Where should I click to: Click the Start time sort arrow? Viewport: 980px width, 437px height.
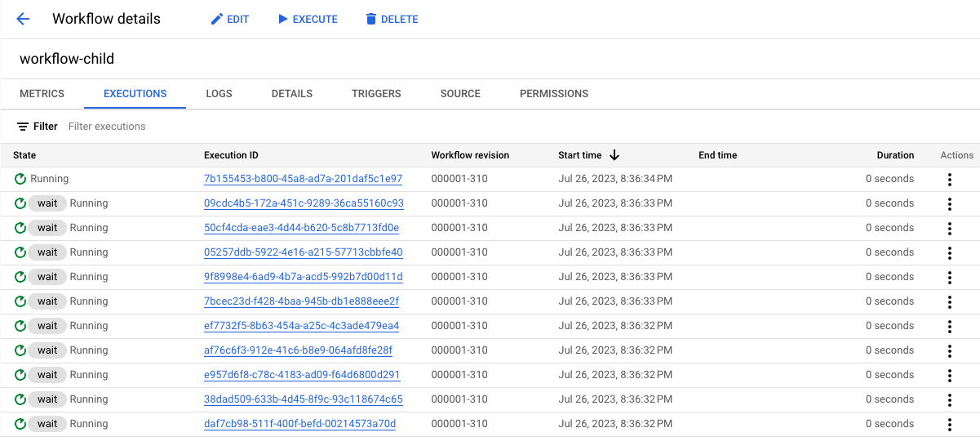[x=614, y=155]
